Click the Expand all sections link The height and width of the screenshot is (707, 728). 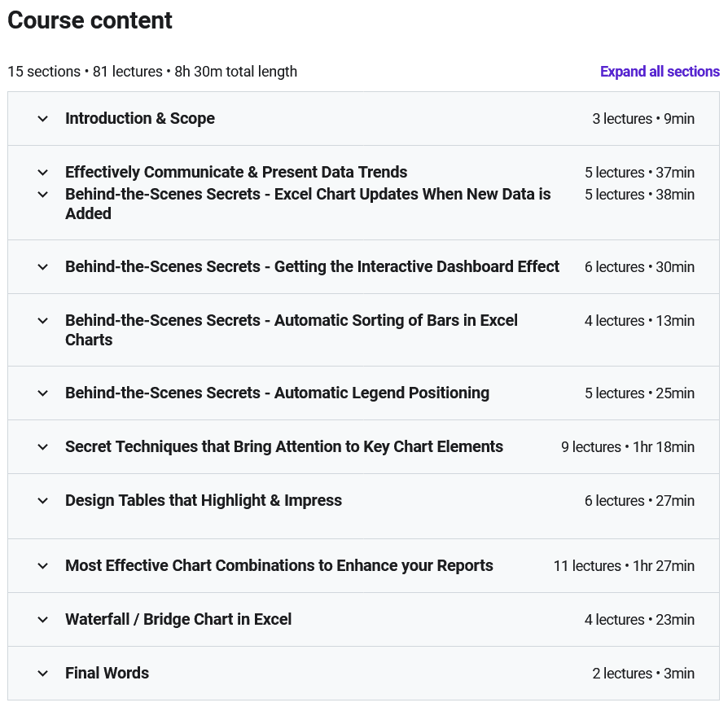pos(660,72)
